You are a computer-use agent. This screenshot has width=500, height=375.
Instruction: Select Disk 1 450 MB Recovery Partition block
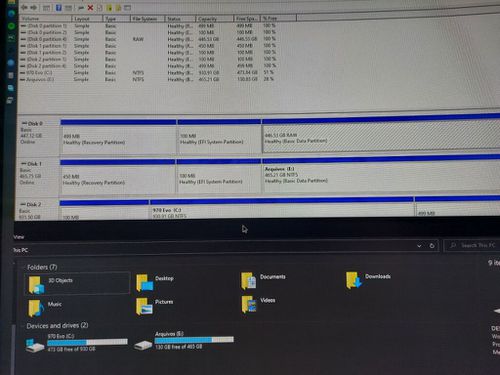pos(118,177)
